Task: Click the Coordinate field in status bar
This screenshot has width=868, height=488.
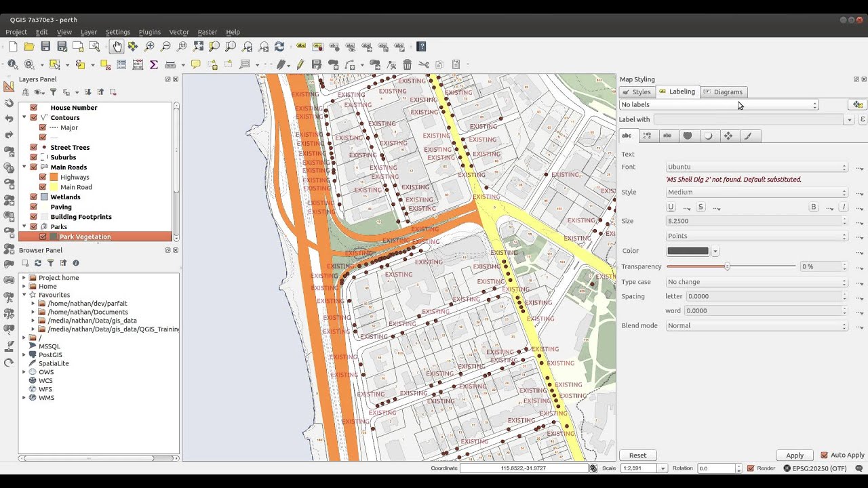Action: point(524,468)
